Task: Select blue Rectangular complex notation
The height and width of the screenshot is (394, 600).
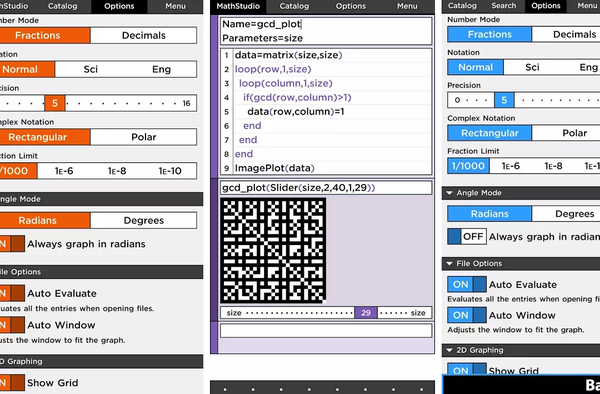Action: click(489, 133)
